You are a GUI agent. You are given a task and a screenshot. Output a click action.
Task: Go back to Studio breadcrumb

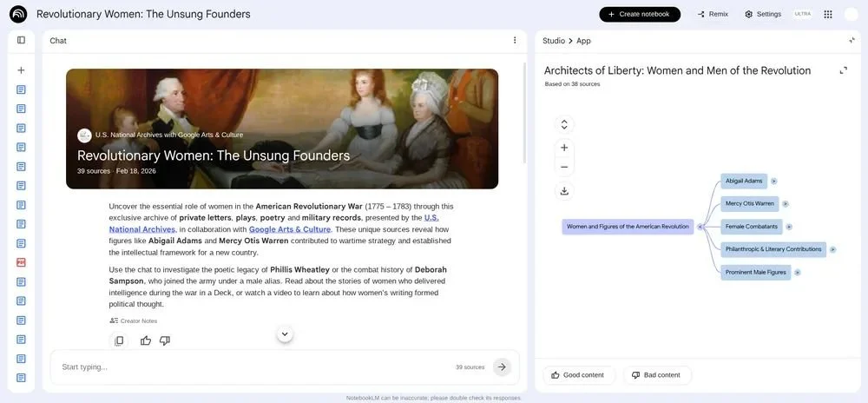tap(554, 41)
